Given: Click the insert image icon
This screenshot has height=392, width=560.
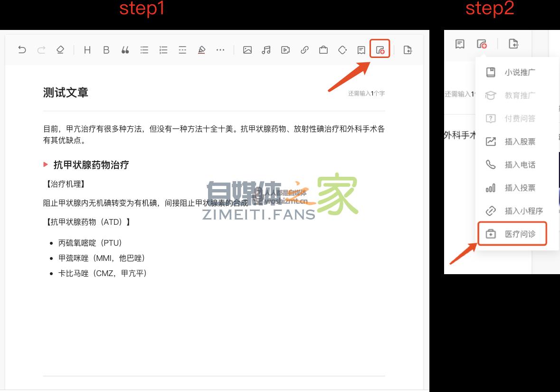Looking at the screenshot, I should tap(247, 49).
